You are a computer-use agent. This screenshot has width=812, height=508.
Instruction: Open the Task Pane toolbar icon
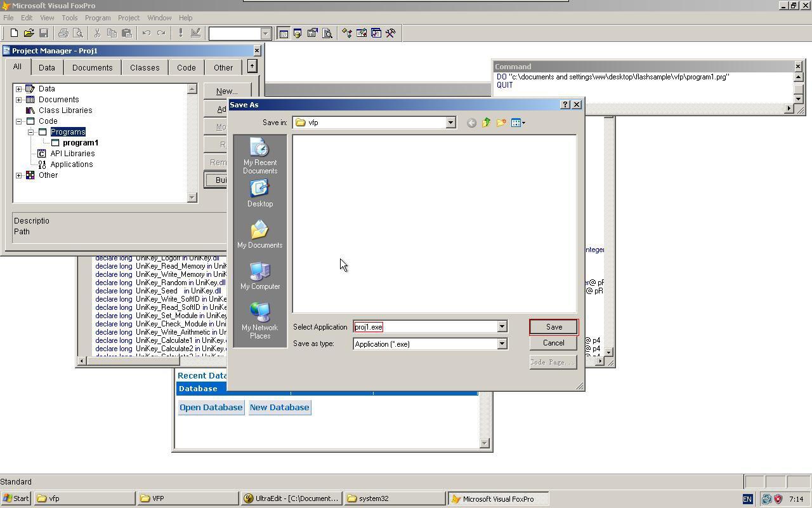(x=376, y=33)
